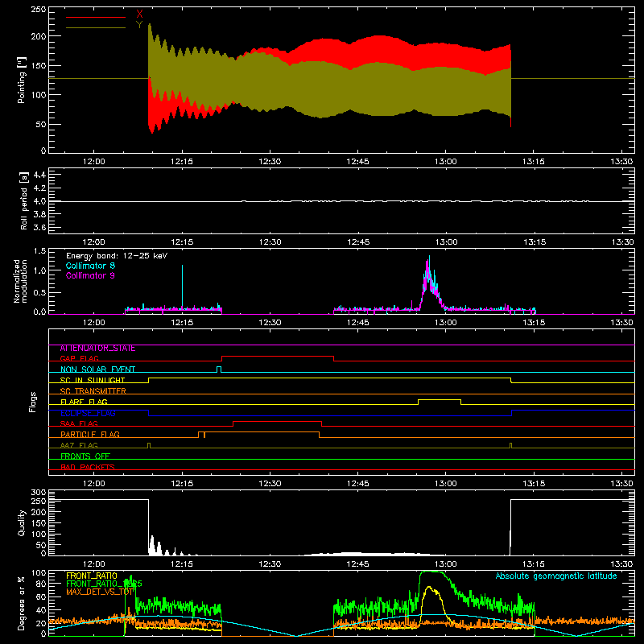Click the NON_SOLAR_EVENT flag label
The image size is (644, 644).
pos(97,369)
